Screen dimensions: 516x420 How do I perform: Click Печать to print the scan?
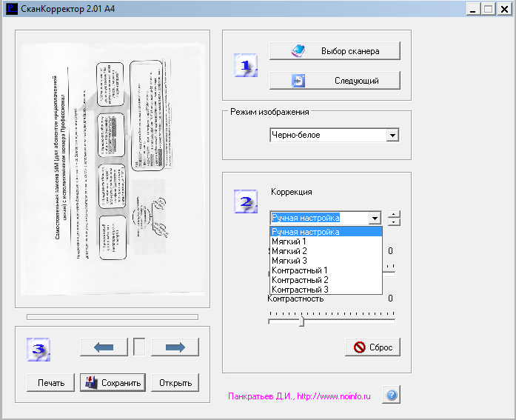click(x=50, y=383)
